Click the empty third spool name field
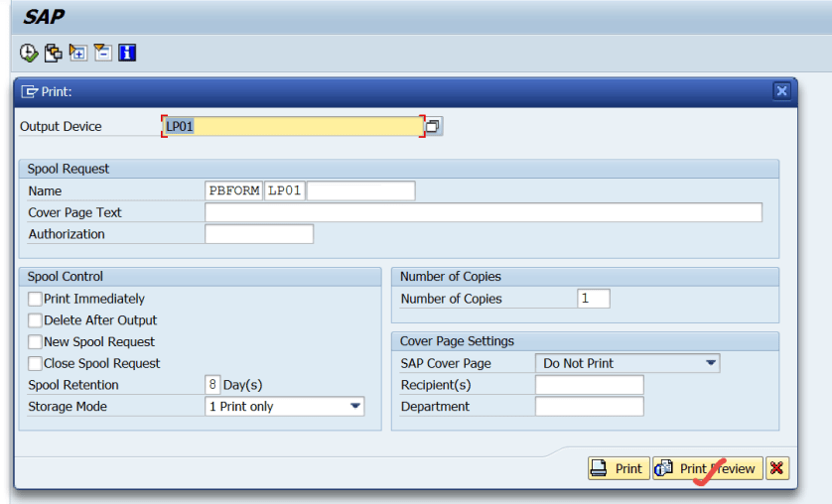 [360, 190]
